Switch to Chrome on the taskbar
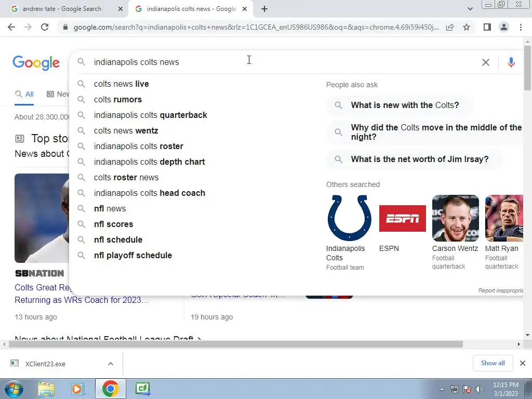532x399 pixels. pos(110,389)
